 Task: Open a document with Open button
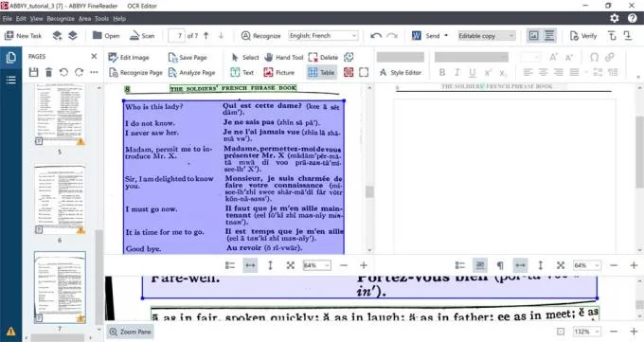(106, 36)
